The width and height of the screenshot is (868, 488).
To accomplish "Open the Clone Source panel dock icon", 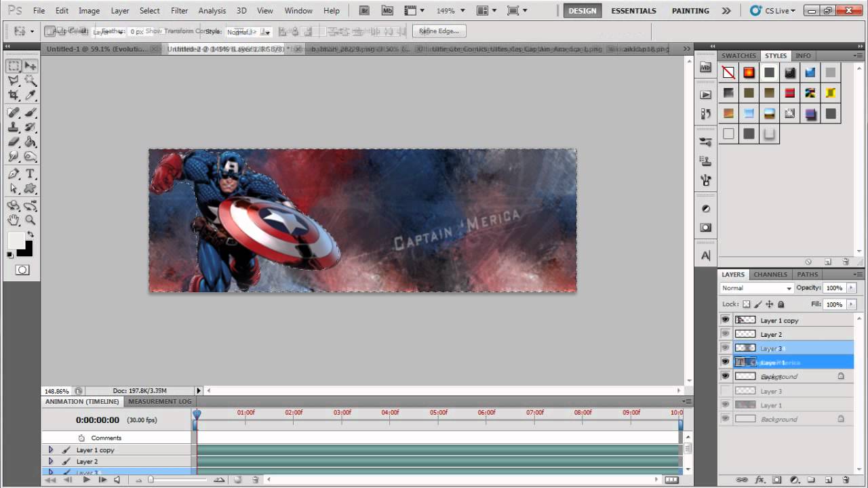I will coord(706,161).
